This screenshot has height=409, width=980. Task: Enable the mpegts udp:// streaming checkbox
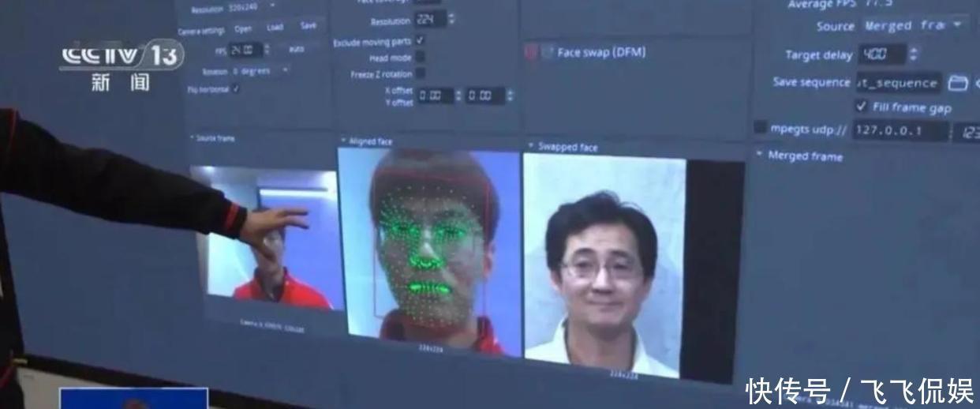(x=760, y=127)
